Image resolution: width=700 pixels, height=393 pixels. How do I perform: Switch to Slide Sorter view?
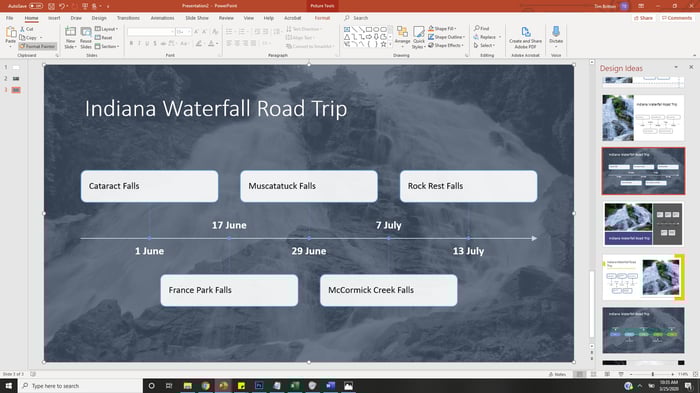(x=593, y=374)
